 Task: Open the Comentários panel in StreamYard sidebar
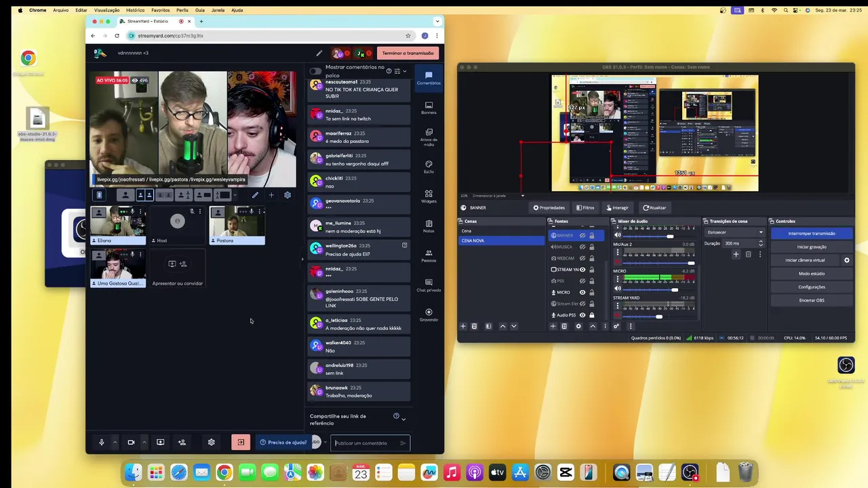pos(429,78)
